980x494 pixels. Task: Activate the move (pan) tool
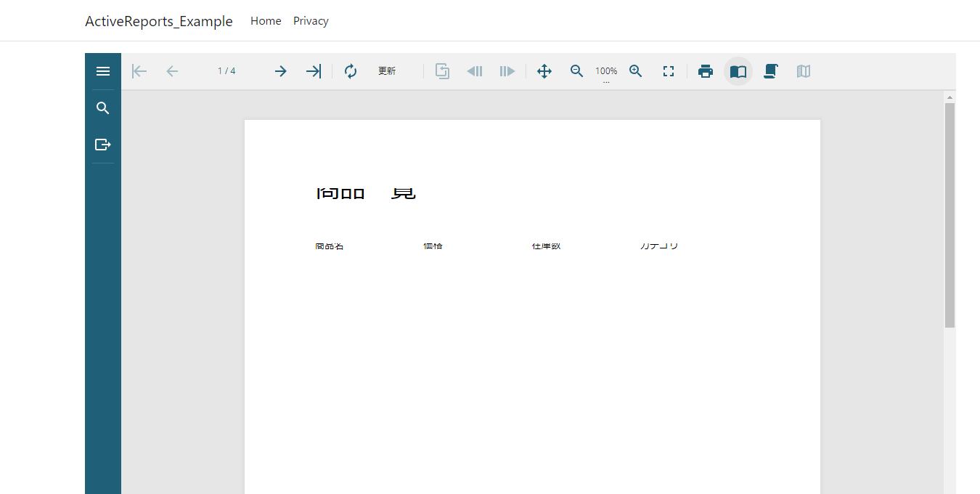pos(544,71)
